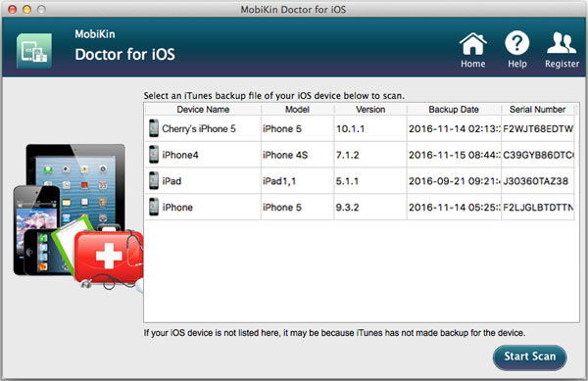Viewport: 588px width, 381px height.
Task: Click serial number F2LJGLBTDTTN
Action: point(538,208)
